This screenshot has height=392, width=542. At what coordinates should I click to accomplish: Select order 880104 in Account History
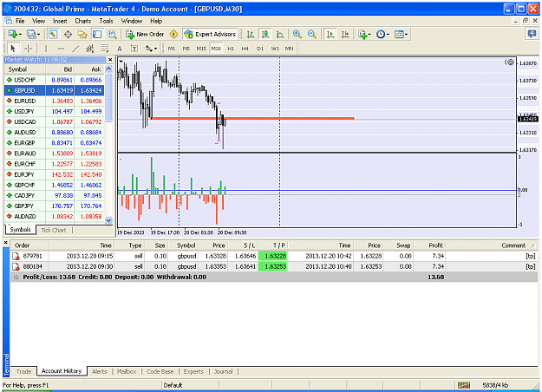coord(274,266)
